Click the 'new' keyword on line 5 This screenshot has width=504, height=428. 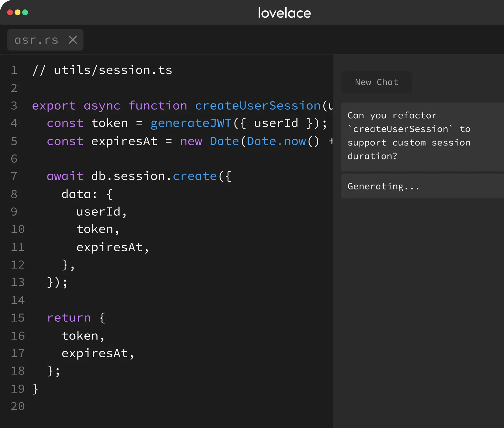(x=191, y=142)
